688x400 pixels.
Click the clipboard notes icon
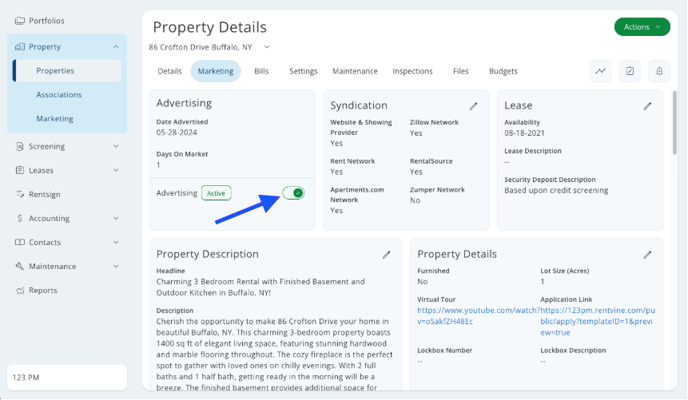click(630, 71)
